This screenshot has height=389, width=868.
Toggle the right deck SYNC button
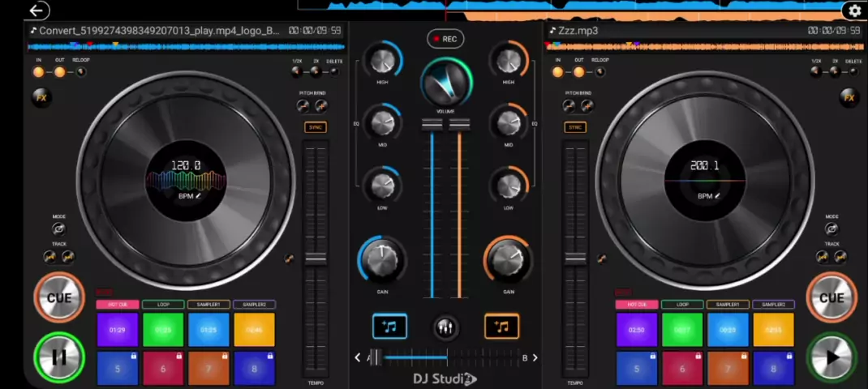(x=575, y=127)
